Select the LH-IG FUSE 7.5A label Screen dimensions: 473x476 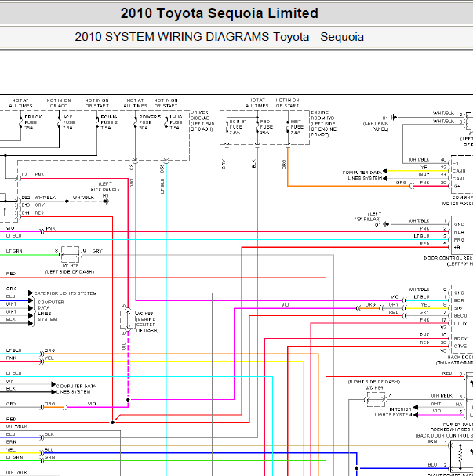(x=176, y=122)
